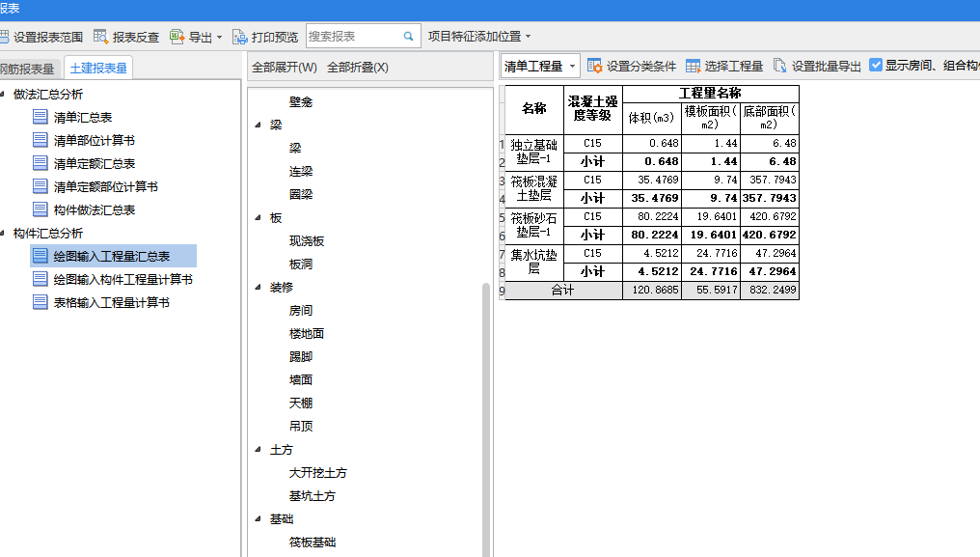The image size is (980, 557).
Task: Select 大开挖土方 under 土方
Action: [317, 472]
